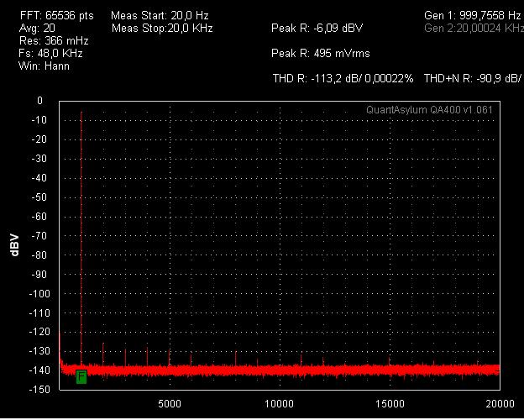Click the 0 y-axis tick label
This screenshot has width=524, height=420.
(40, 101)
